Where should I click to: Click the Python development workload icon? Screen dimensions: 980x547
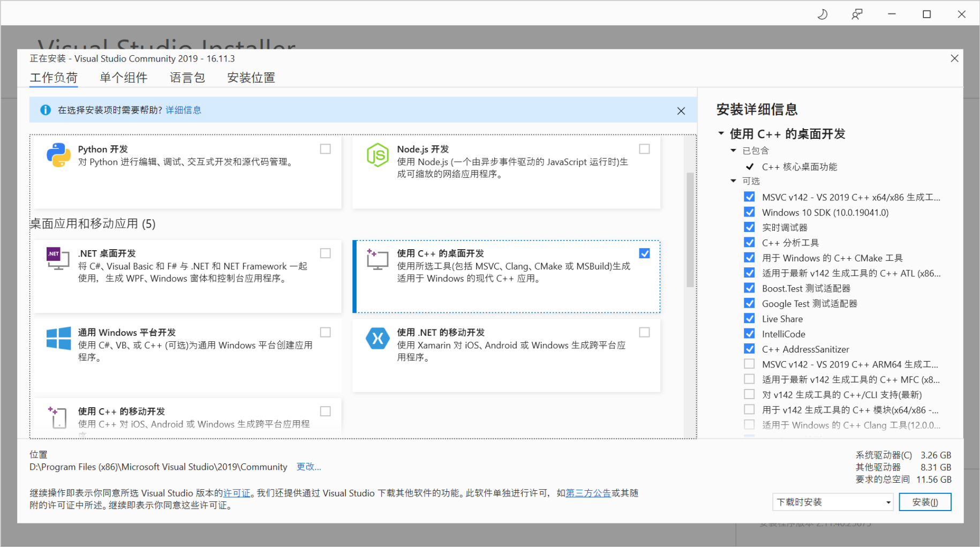[x=58, y=155]
